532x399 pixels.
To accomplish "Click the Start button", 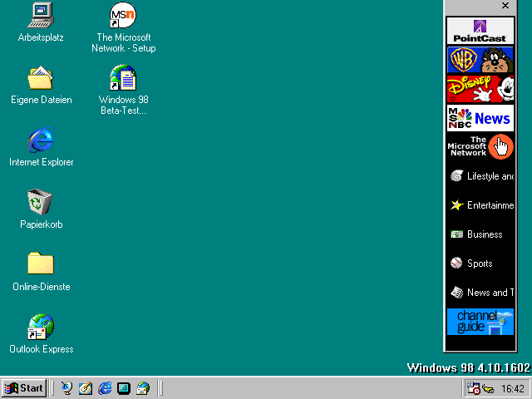I will 23,388.
